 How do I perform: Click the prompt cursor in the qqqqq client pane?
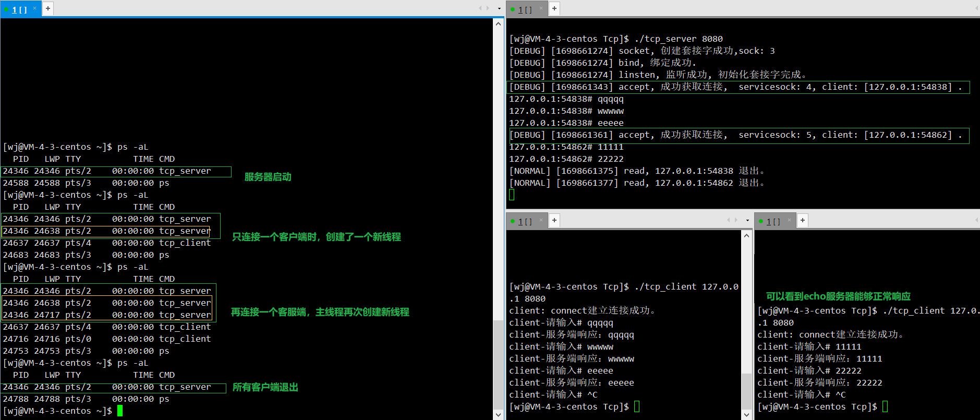[x=637, y=406]
